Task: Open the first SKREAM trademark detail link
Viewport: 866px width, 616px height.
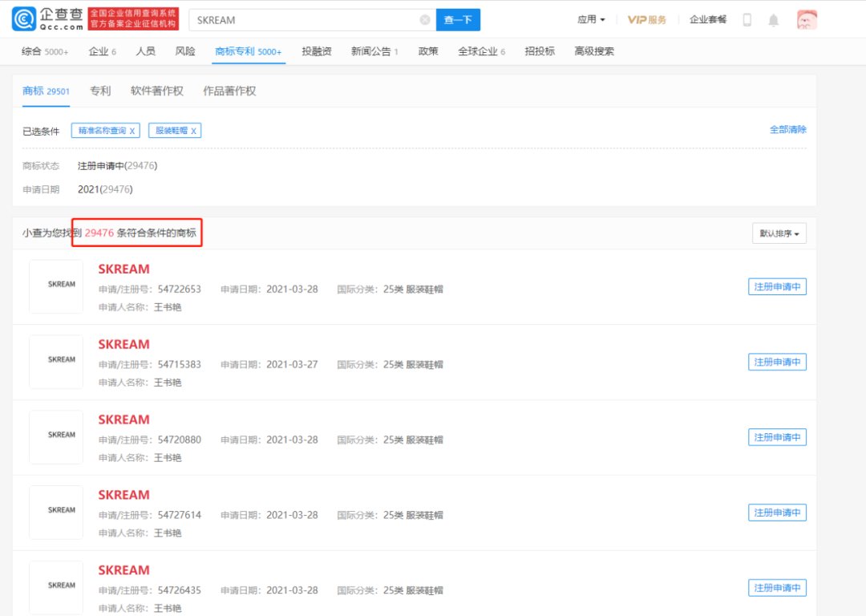Action: click(123, 269)
